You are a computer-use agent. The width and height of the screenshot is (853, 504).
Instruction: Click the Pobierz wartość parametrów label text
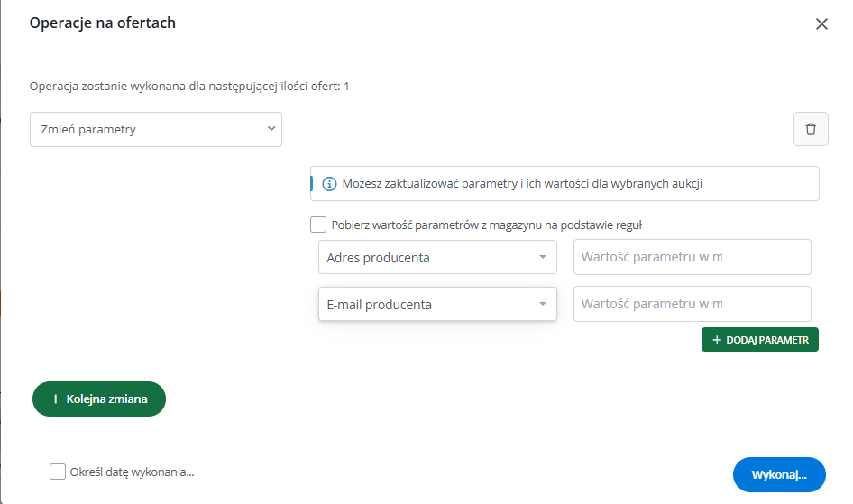point(487,225)
